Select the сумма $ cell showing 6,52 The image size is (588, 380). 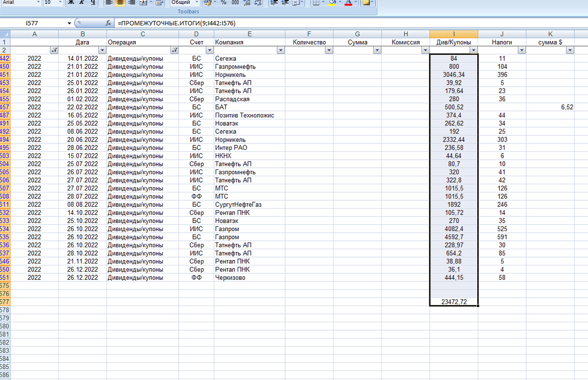click(x=551, y=107)
